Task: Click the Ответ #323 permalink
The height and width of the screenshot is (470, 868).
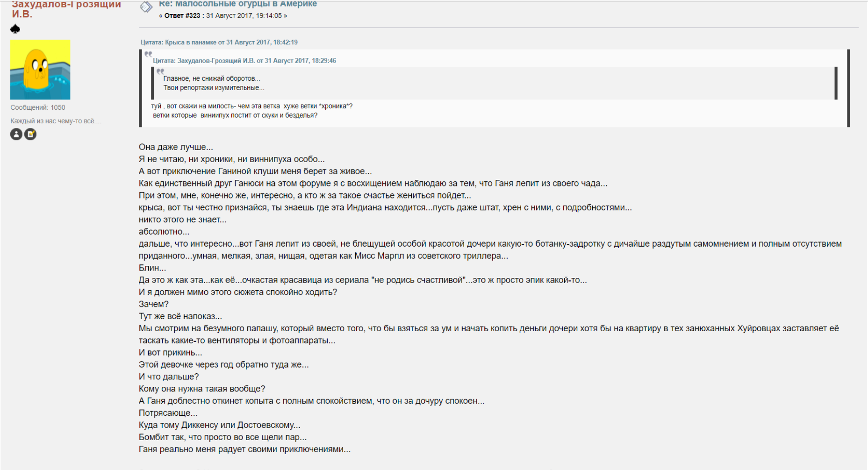Action: pos(182,16)
